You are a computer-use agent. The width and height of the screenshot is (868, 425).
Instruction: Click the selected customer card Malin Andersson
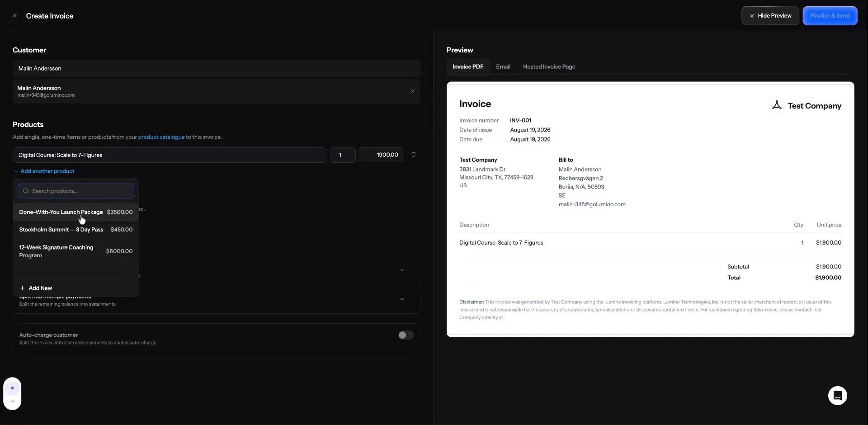coord(216,91)
